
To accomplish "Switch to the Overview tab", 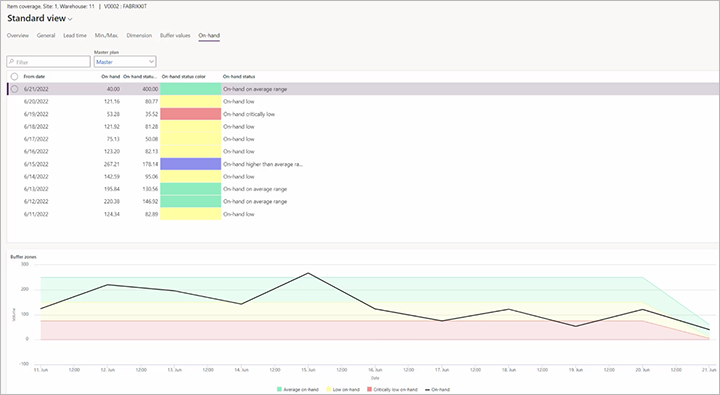I will (18, 35).
